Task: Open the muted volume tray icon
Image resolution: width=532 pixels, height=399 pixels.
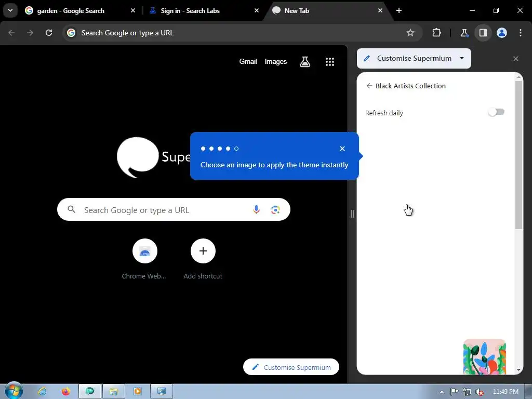Action: pos(480,392)
